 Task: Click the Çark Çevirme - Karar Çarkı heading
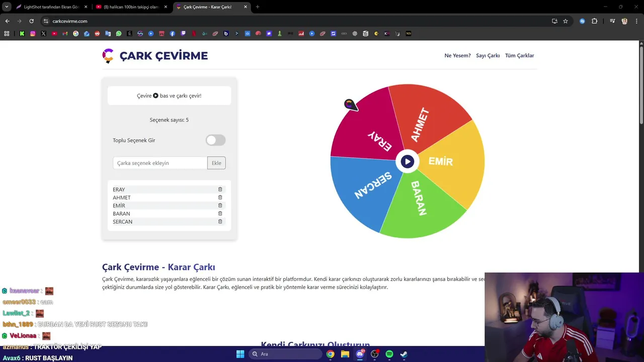(158, 267)
